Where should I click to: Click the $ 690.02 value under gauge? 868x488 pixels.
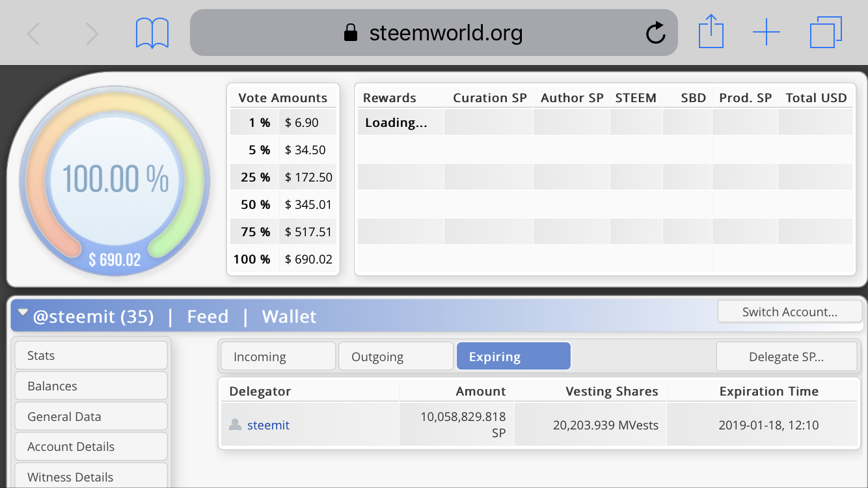(x=115, y=260)
